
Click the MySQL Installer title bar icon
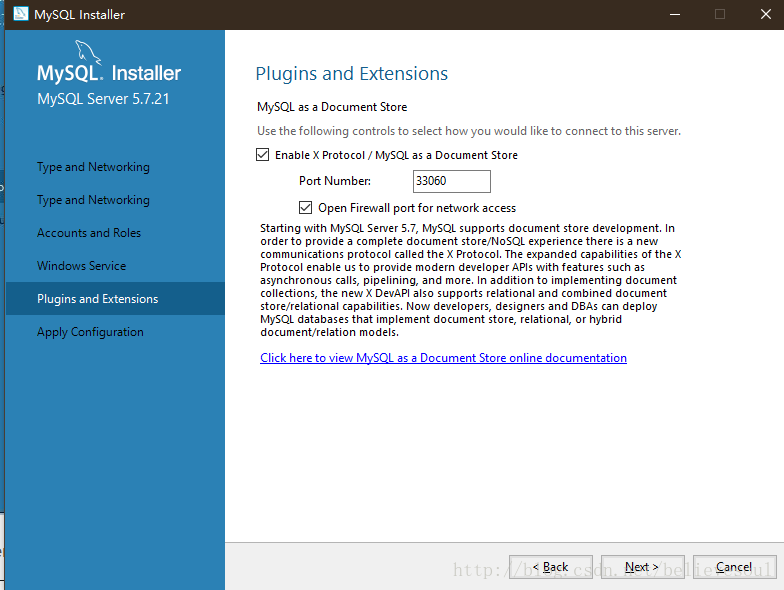click(20, 14)
